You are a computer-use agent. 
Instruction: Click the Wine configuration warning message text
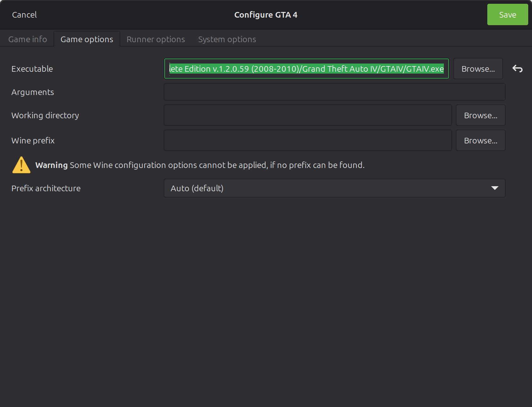pyautogui.click(x=200, y=165)
